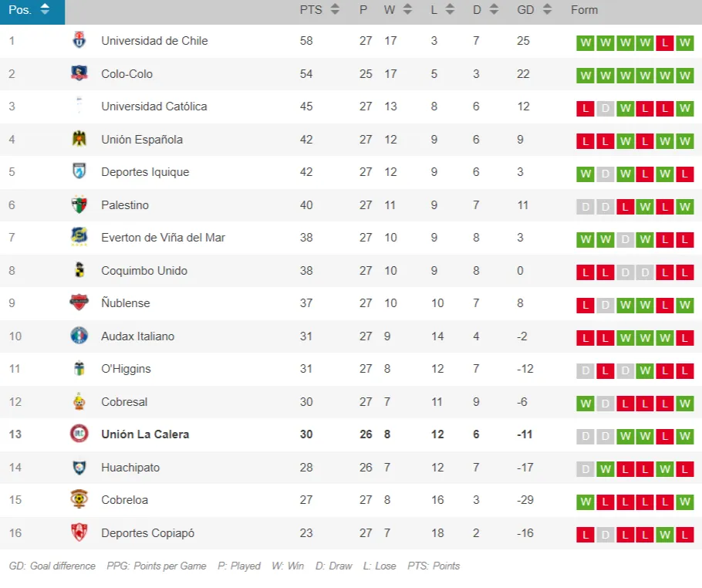The width and height of the screenshot is (702, 588).
Task: Sort standings by PTS column
Action: point(335,10)
